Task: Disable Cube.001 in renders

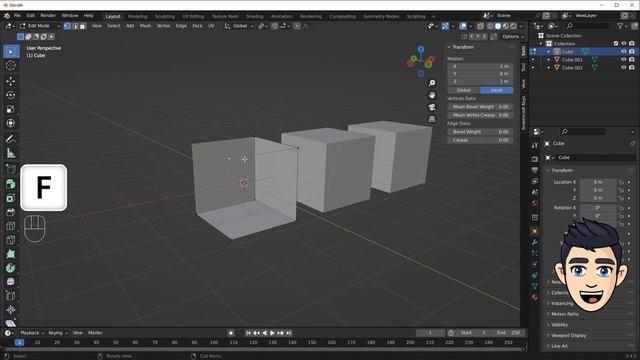Action: (632, 60)
